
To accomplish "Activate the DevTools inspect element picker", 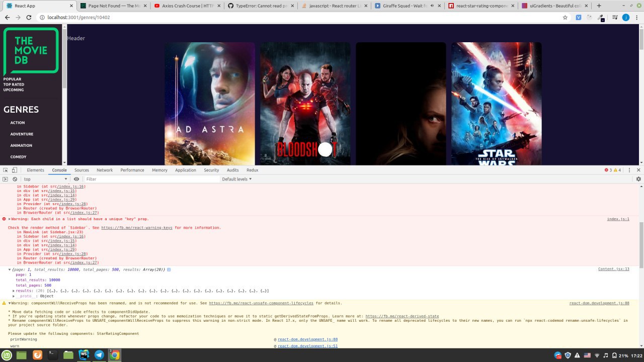I will [x=5, y=170].
